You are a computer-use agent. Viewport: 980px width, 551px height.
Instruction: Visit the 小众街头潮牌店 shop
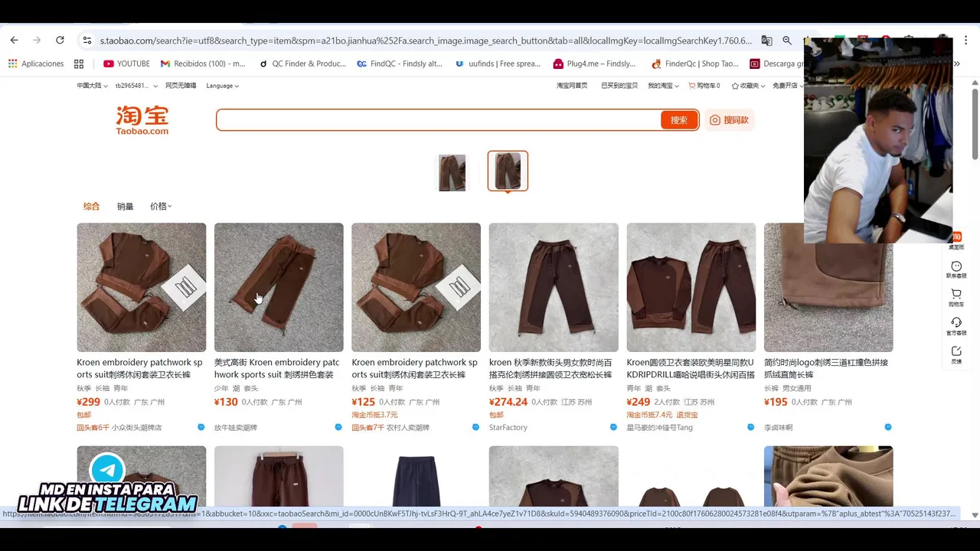tap(137, 428)
